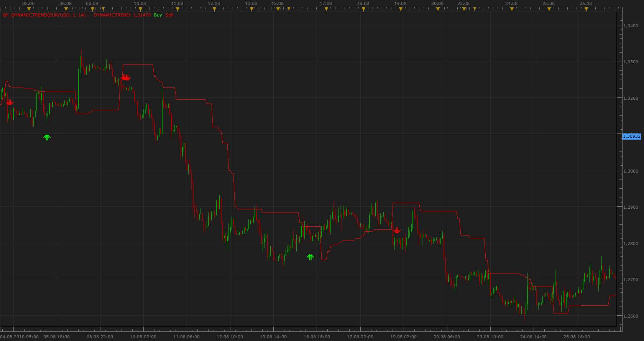
Task: Click the 05.08 18:00 time label
Action: 57,337
